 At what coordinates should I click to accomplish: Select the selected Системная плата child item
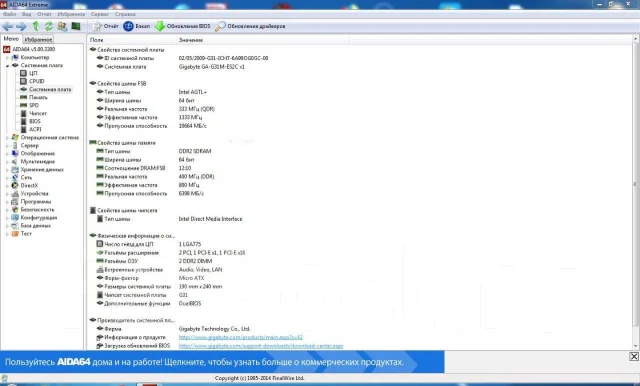tap(50, 89)
